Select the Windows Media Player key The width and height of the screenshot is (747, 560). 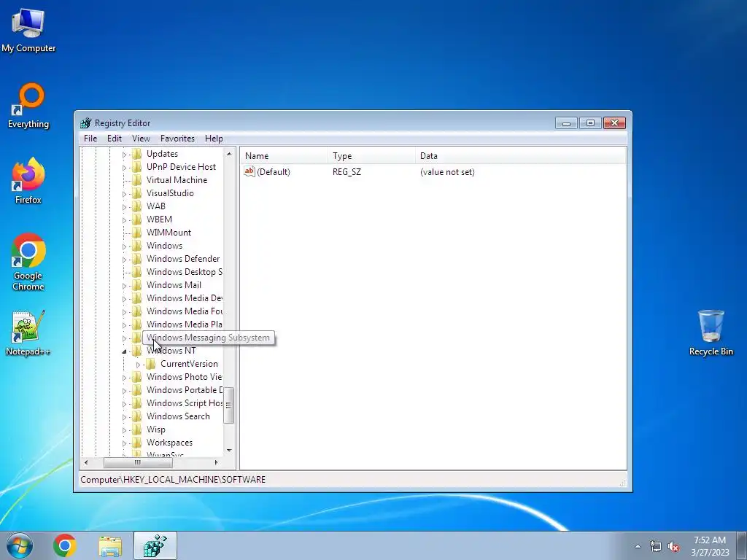[x=185, y=324]
